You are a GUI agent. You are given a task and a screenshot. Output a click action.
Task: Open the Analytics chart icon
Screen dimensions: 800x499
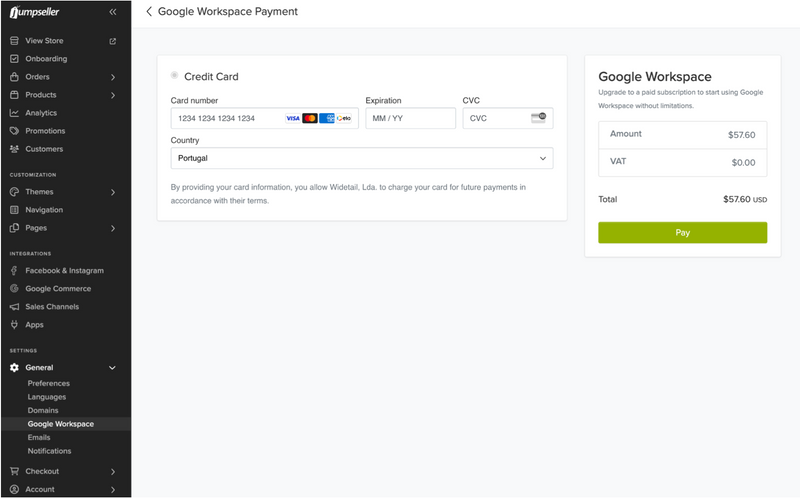14,113
